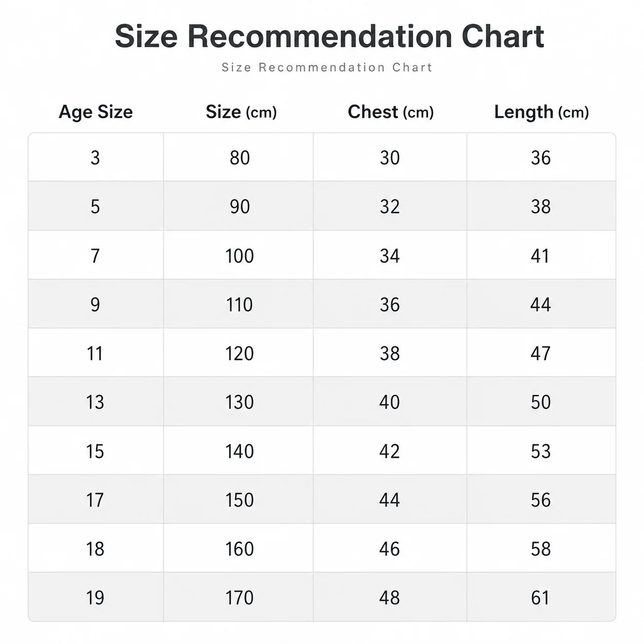Select the small subtitle under the title
The height and width of the screenshot is (644, 644).
click(x=327, y=67)
